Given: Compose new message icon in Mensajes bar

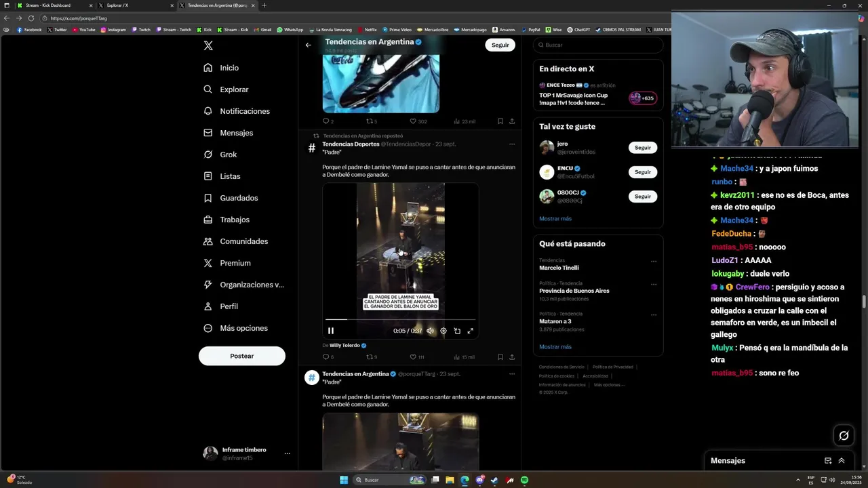Looking at the screenshot, I should 828,461.
